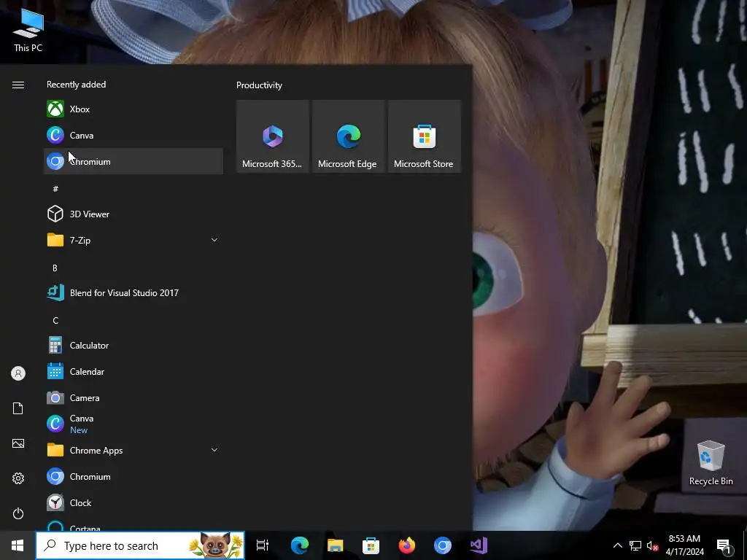This screenshot has width=747, height=560.
Task: Open Visual Studio from the taskbar
Action: tap(479, 545)
